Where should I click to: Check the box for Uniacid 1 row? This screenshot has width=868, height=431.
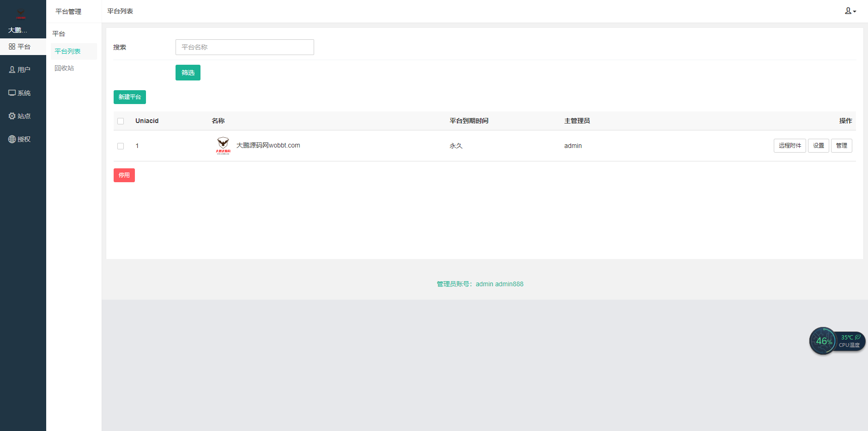click(x=121, y=146)
